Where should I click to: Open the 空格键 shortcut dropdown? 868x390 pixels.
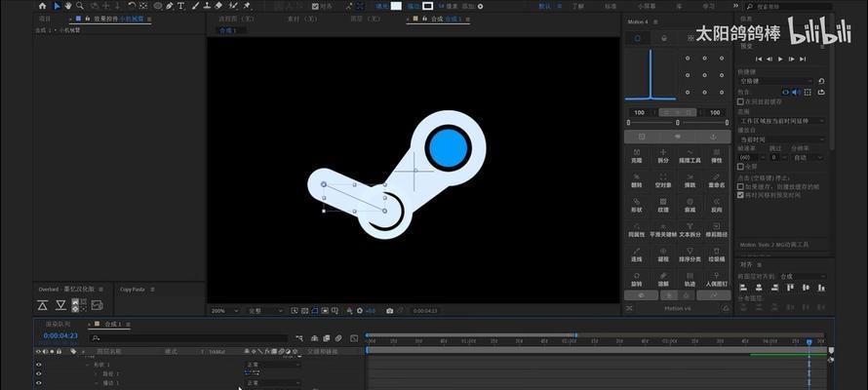776,81
